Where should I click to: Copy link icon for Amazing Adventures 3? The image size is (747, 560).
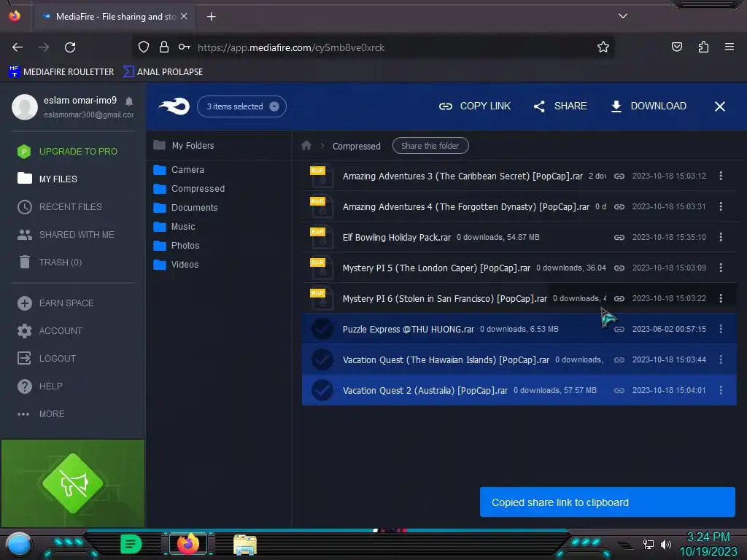619,176
